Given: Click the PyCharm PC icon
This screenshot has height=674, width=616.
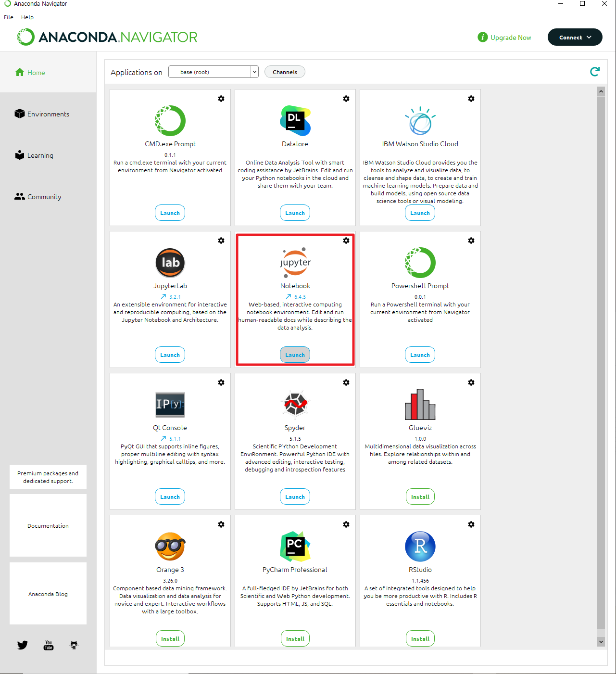Looking at the screenshot, I should (295, 547).
